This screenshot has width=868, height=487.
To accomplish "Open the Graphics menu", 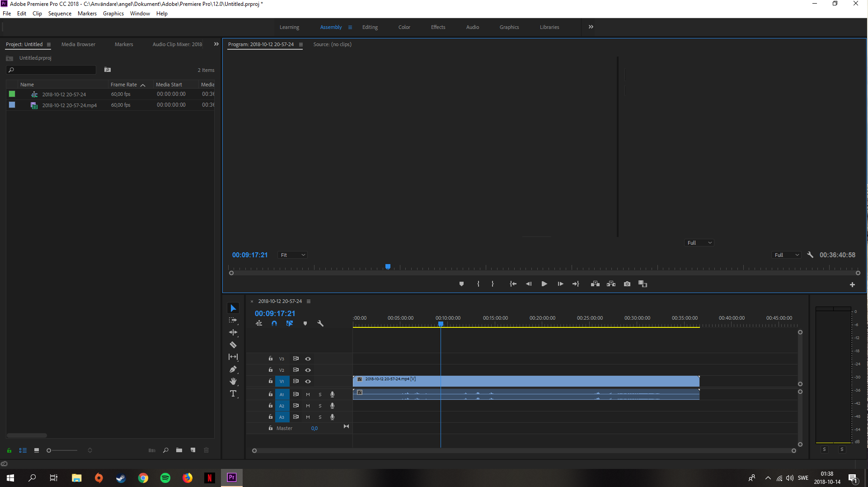I will point(113,14).
